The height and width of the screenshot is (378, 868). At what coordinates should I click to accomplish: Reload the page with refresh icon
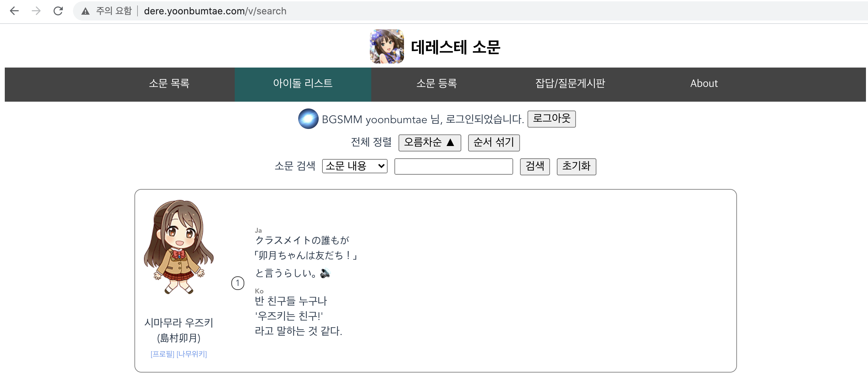[58, 11]
